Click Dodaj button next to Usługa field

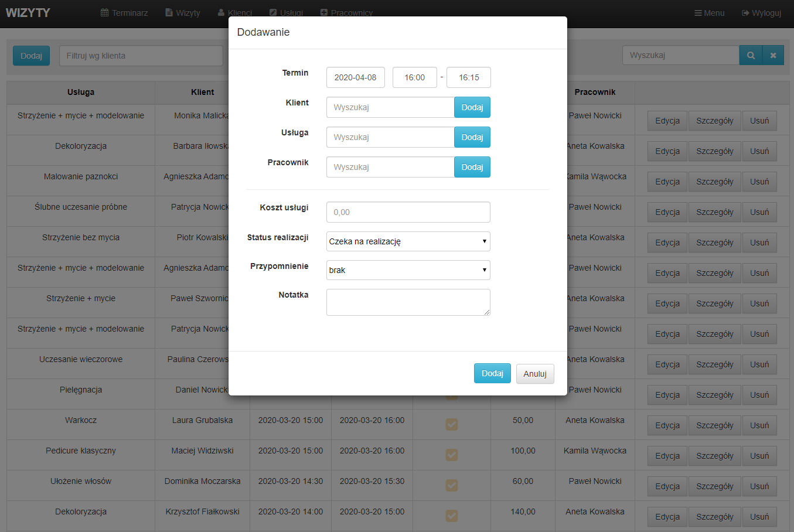click(472, 137)
